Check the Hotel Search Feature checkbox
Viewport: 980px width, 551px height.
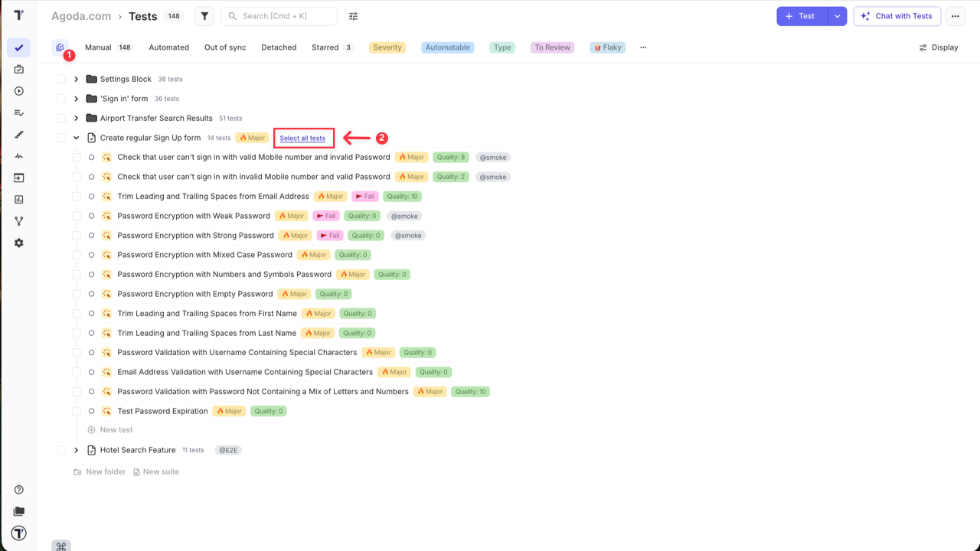tap(60, 450)
